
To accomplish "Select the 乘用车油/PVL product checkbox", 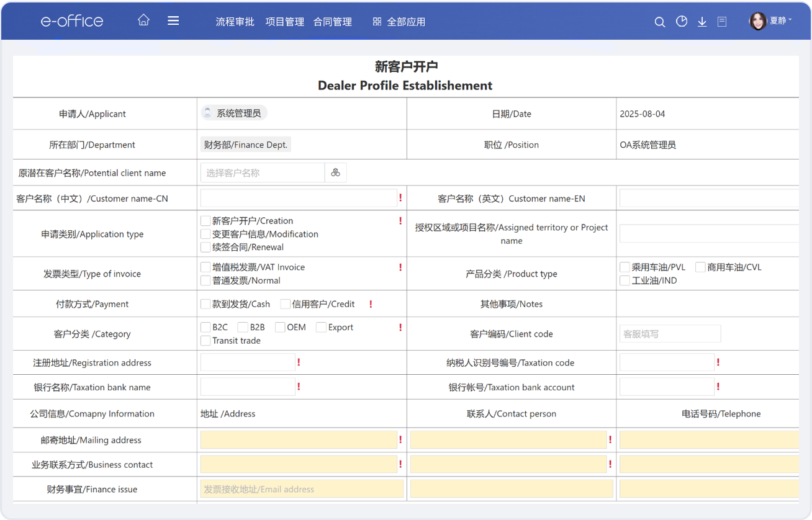I will [625, 267].
